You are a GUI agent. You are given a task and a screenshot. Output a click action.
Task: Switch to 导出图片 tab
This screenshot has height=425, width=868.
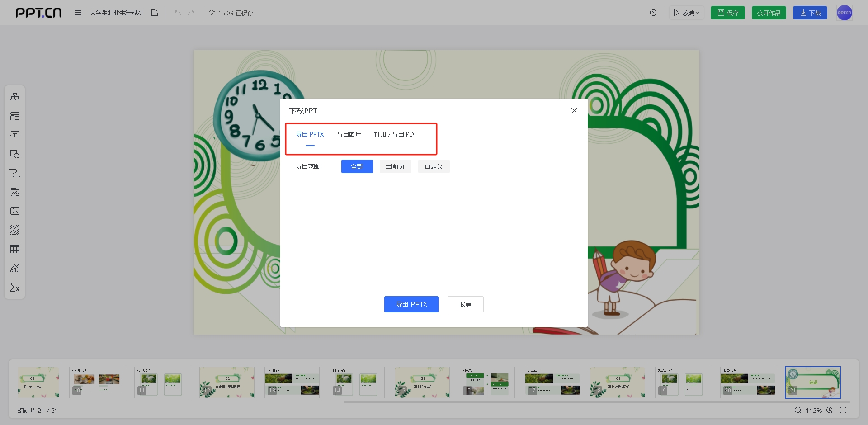click(349, 134)
